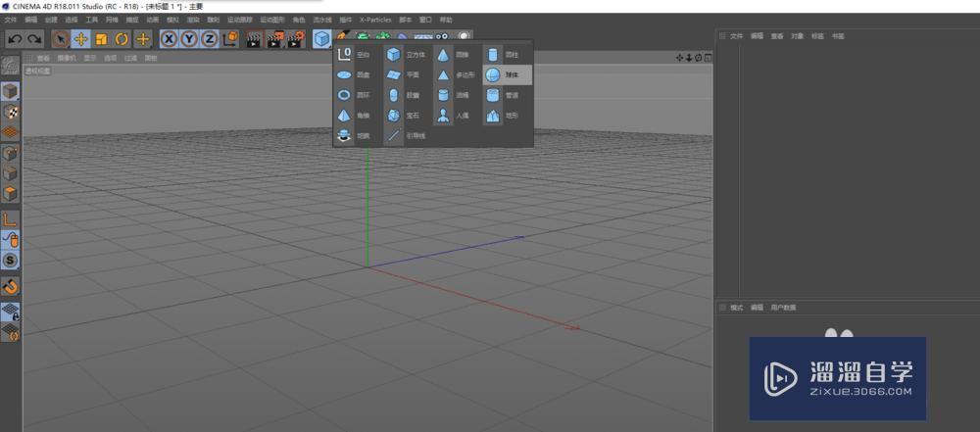
Task: Open the 帮助 menu
Action: tap(446, 20)
